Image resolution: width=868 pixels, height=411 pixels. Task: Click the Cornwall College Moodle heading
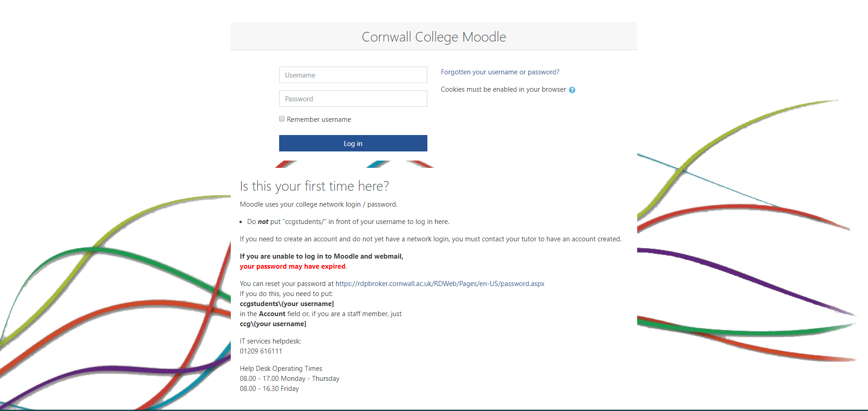point(434,37)
